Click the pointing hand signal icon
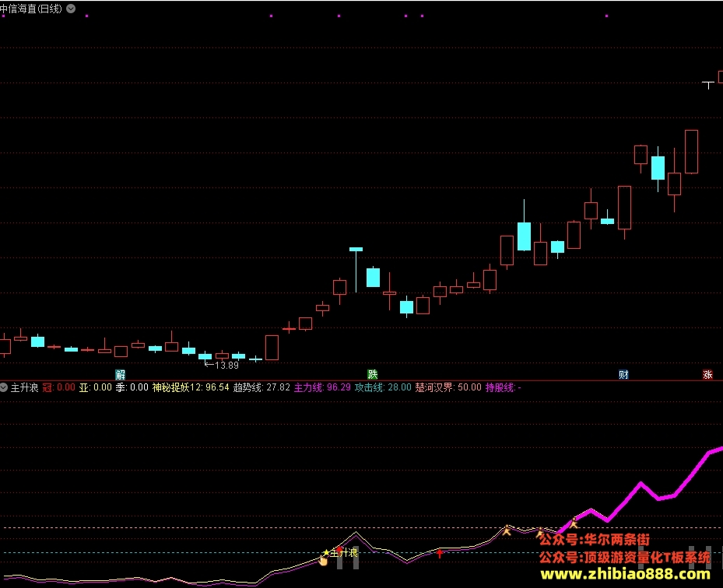Screen dimensions: 723x588 coord(323,560)
